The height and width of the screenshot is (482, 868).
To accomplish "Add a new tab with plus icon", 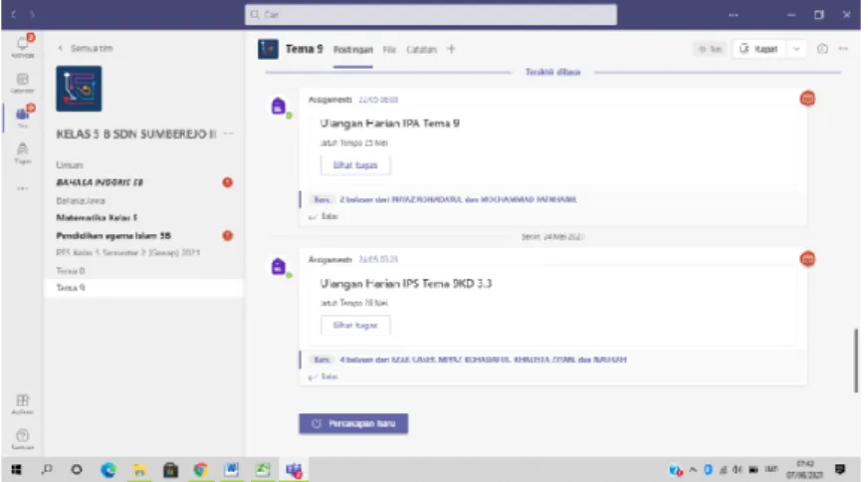I will [451, 49].
